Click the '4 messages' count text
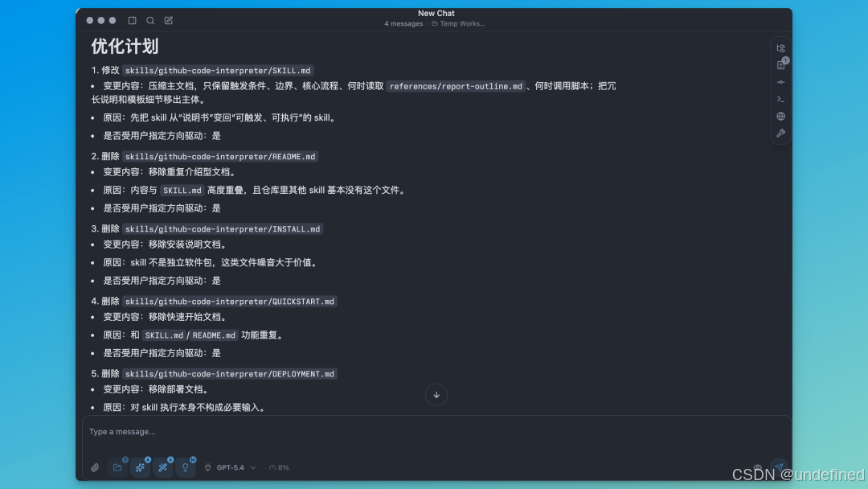 pos(403,24)
